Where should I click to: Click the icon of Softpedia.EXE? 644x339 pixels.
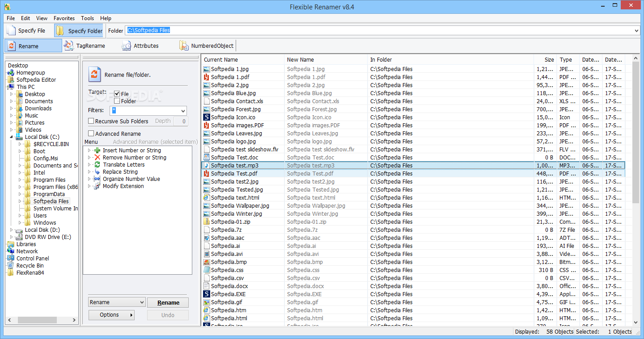click(206, 294)
